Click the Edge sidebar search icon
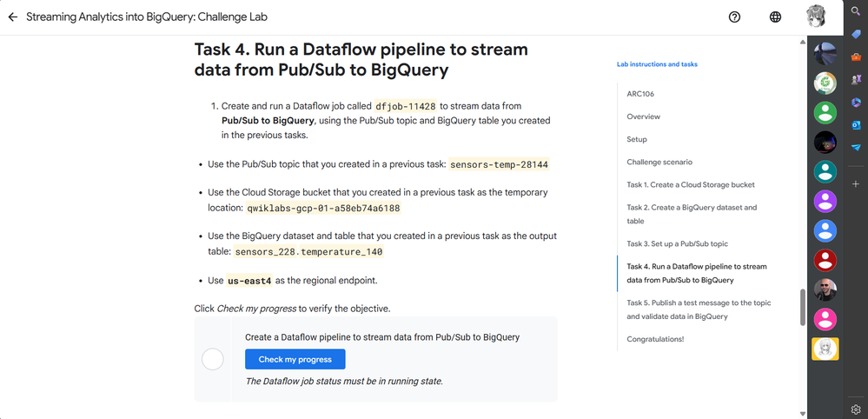The width and height of the screenshot is (868, 419). click(855, 11)
